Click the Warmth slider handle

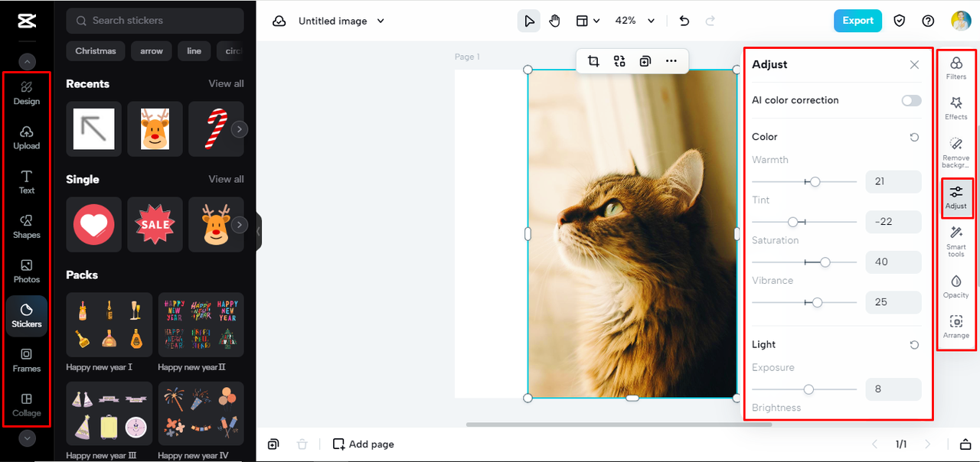pos(815,182)
